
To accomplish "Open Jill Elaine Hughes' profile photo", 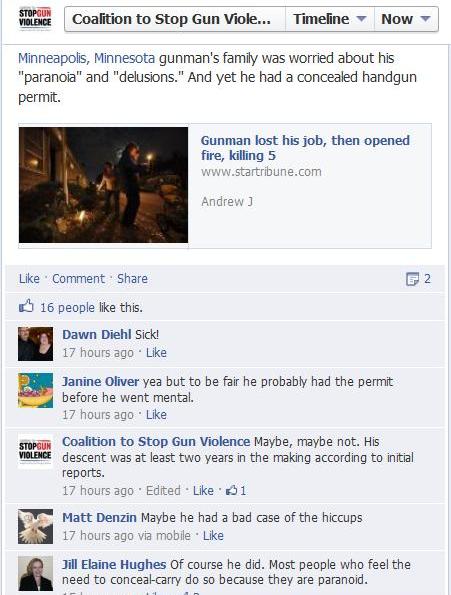I will 35,573.
